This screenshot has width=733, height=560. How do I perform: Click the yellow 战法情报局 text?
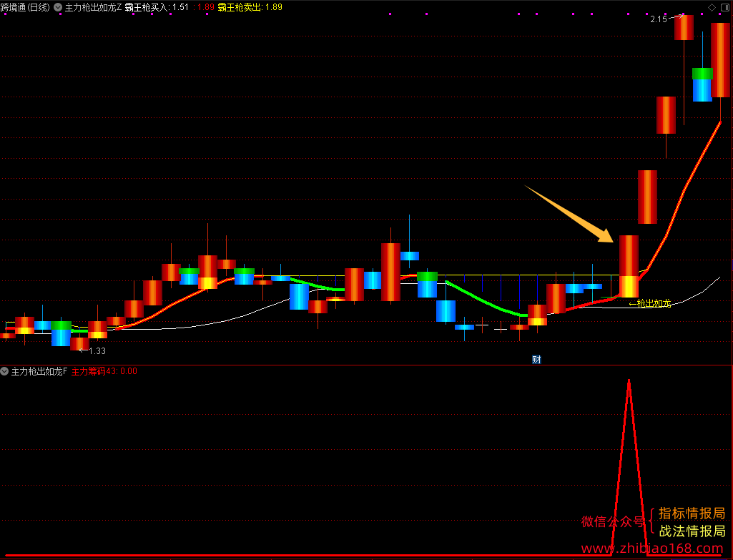click(692, 531)
